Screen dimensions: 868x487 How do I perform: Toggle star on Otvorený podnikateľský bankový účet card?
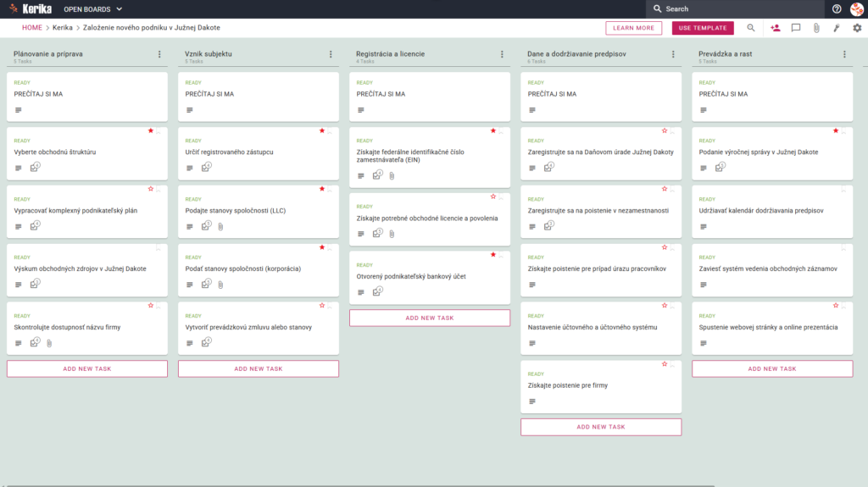(x=493, y=255)
